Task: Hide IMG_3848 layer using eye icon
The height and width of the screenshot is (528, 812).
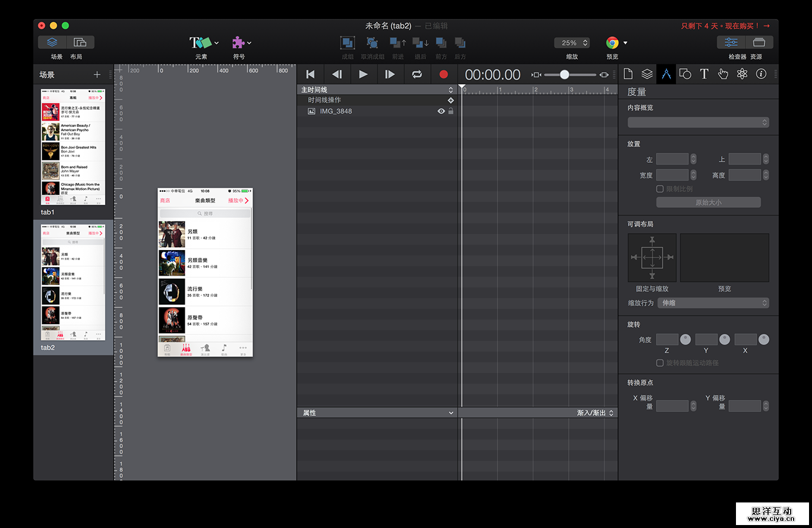Action: click(441, 111)
